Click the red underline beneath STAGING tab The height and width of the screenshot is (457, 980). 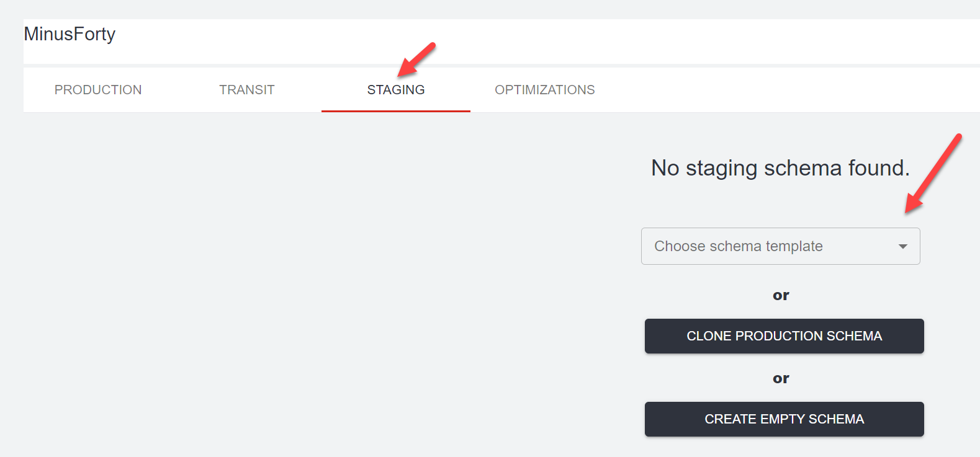[396, 111]
